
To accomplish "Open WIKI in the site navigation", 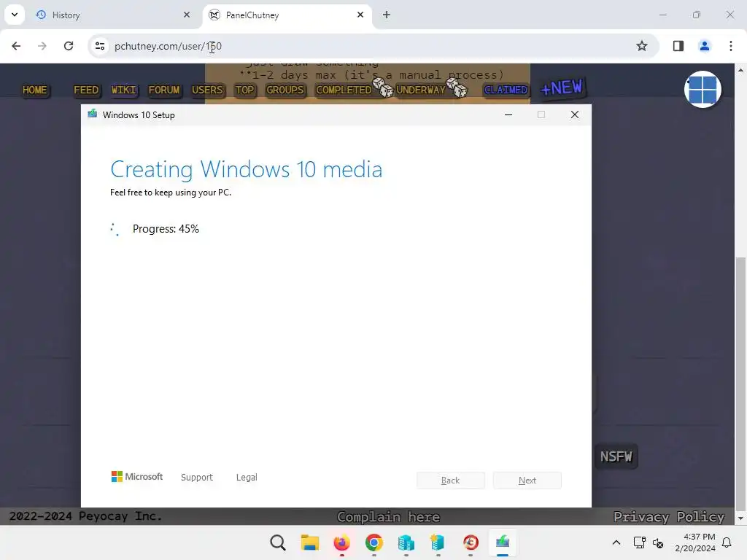I will point(124,90).
